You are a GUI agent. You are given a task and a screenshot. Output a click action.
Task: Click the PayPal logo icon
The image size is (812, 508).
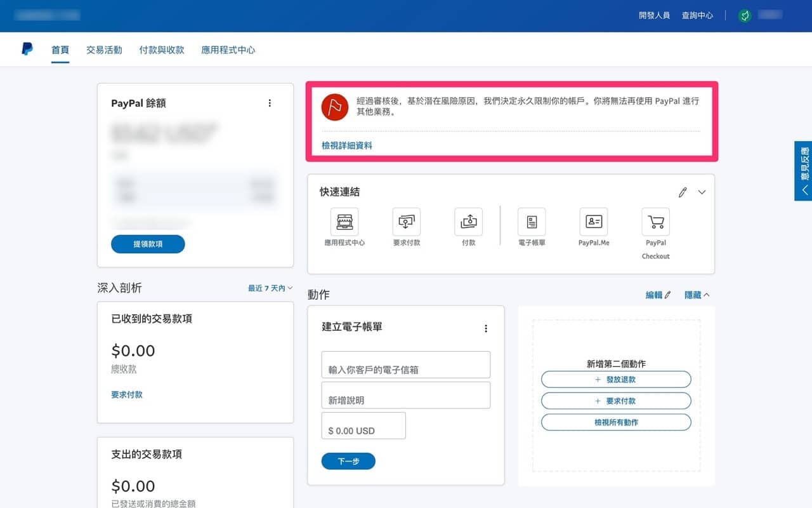[x=27, y=50]
